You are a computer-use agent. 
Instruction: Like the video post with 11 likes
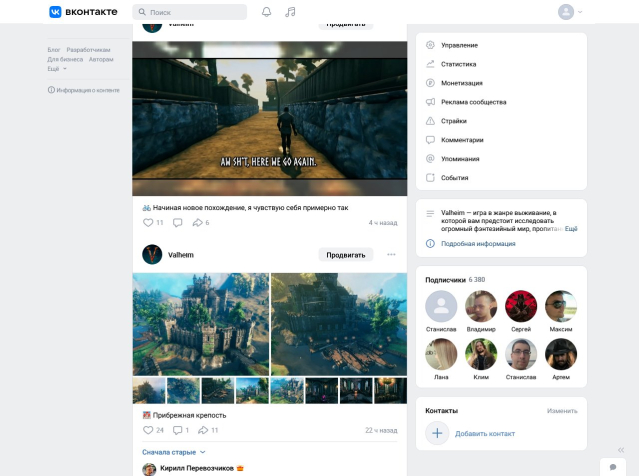pyautogui.click(x=148, y=222)
